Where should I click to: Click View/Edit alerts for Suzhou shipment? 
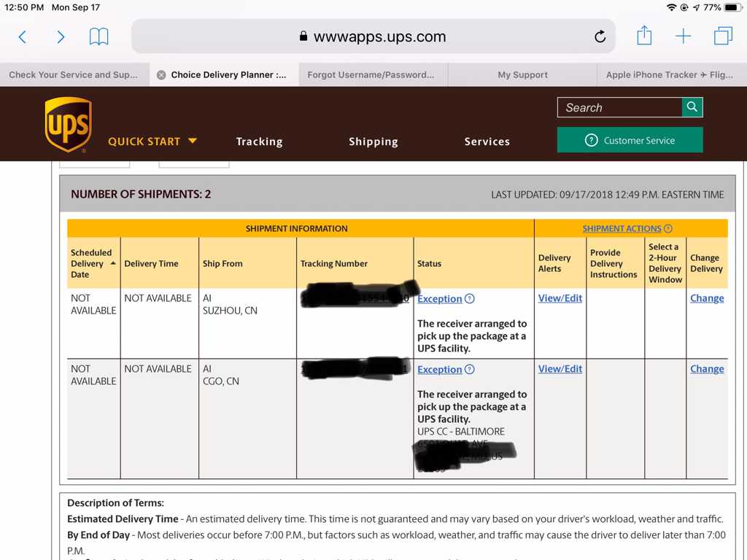coord(560,298)
